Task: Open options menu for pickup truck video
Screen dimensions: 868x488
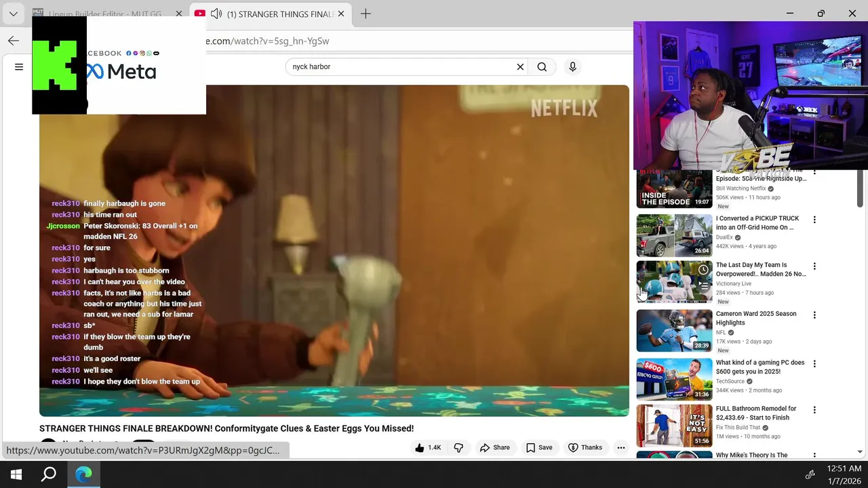Action: pos(814,220)
